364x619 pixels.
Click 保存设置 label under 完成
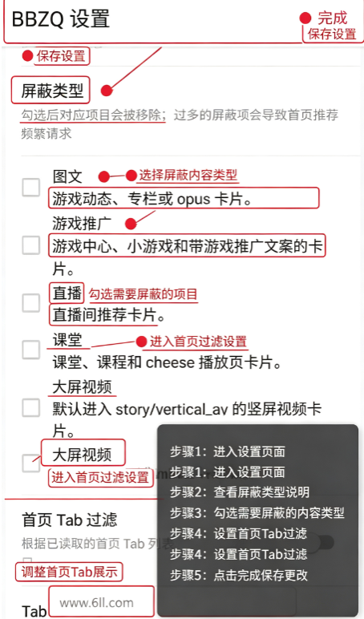332,34
